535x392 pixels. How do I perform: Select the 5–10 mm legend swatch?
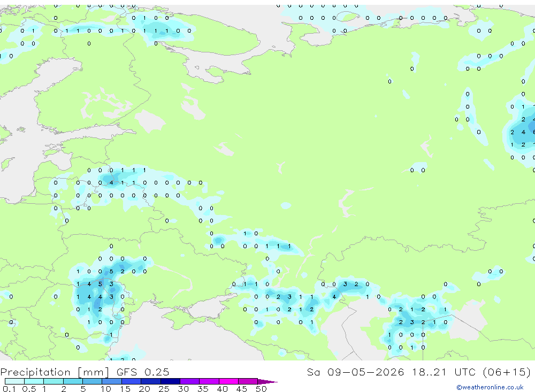(x=93, y=381)
